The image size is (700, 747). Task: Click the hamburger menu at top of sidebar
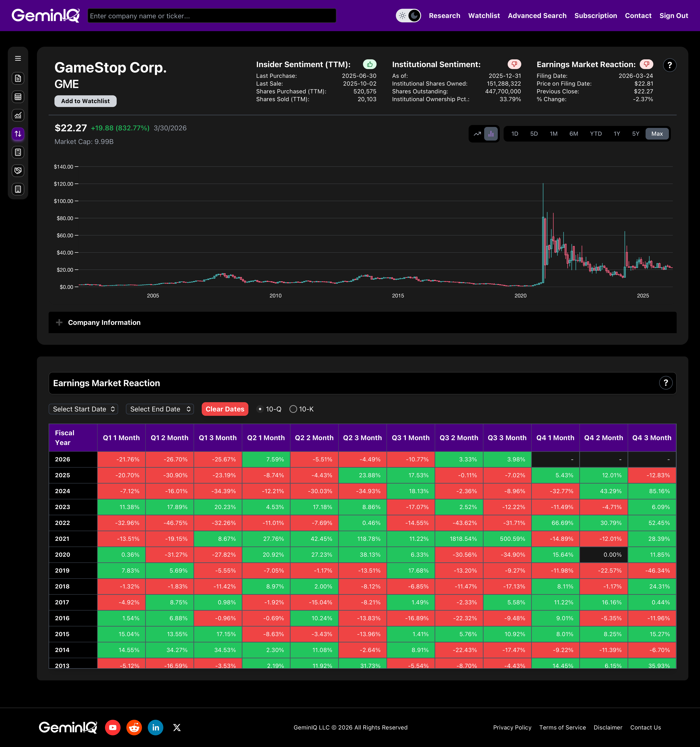[18, 58]
